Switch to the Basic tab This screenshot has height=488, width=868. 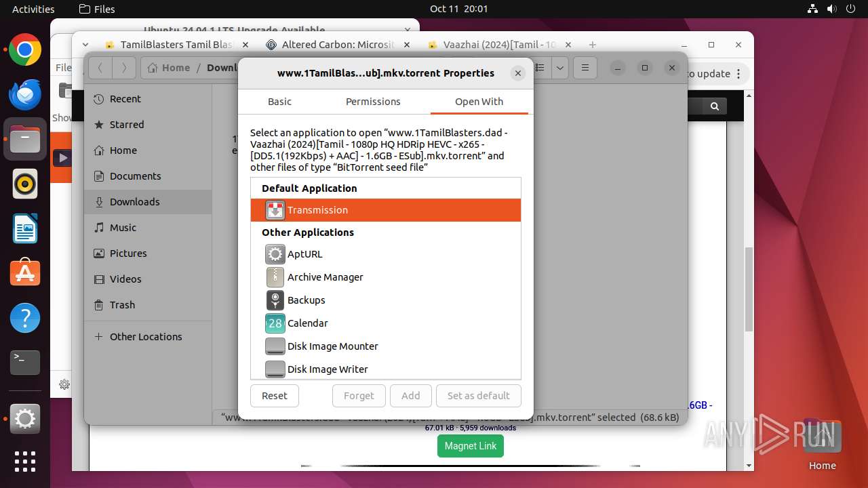279,102
